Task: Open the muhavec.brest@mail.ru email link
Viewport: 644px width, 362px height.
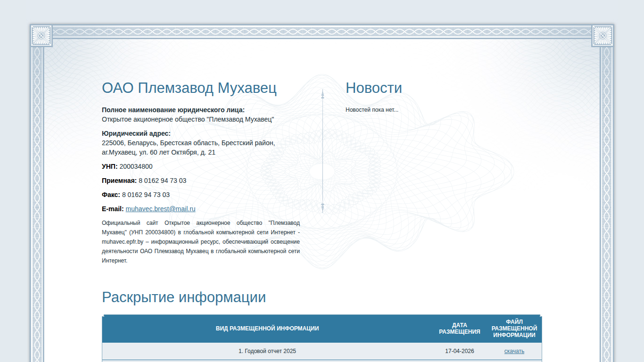Action: [160, 209]
